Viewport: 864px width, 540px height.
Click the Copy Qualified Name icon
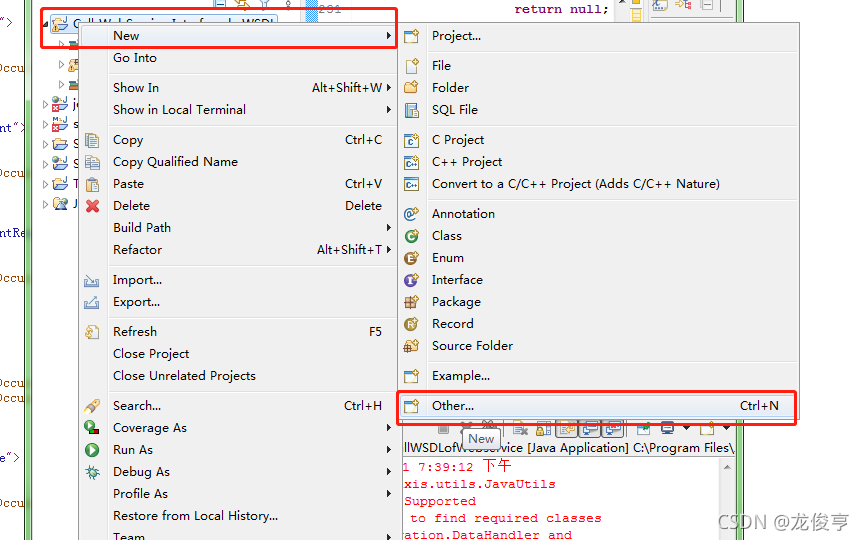(92, 163)
